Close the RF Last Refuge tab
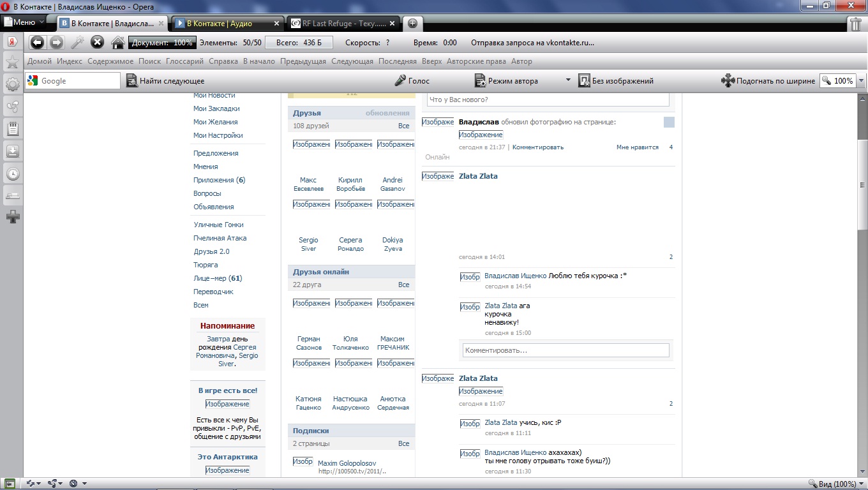The width and height of the screenshot is (868, 490). point(393,24)
